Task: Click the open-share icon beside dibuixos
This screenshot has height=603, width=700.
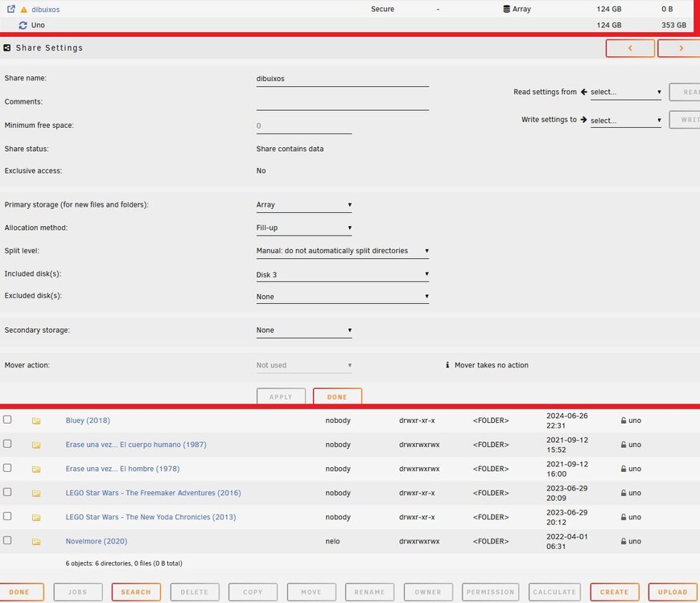Action: (11, 9)
